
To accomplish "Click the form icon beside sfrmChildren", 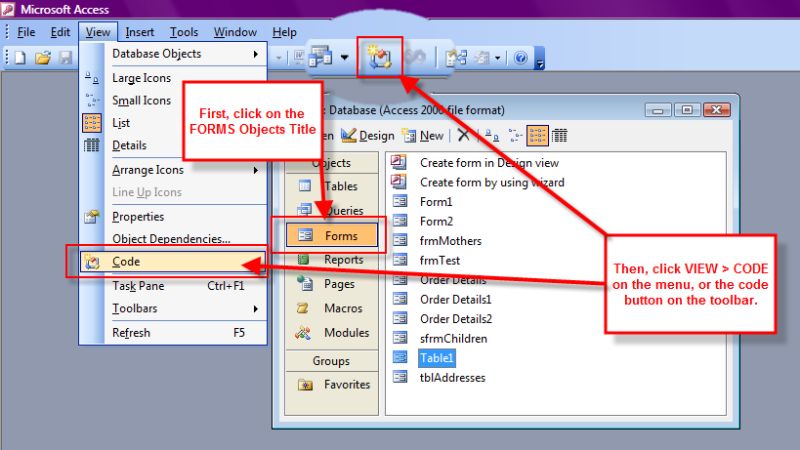I will coord(400,338).
